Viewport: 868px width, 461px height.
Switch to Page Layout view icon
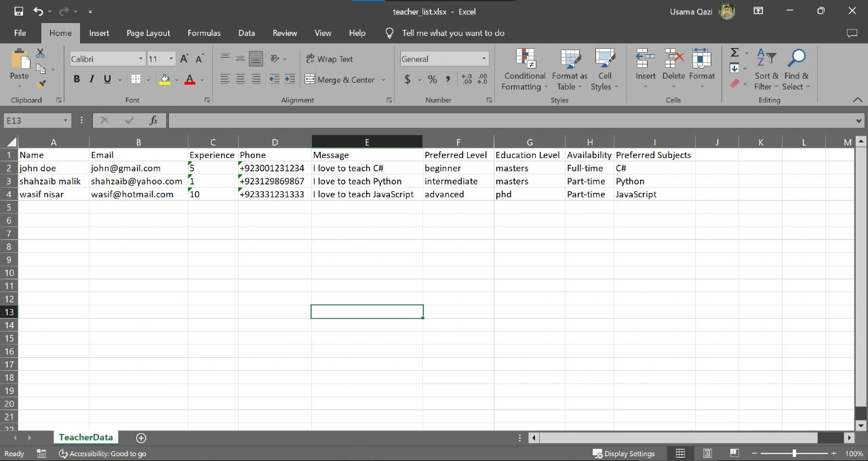point(707,453)
